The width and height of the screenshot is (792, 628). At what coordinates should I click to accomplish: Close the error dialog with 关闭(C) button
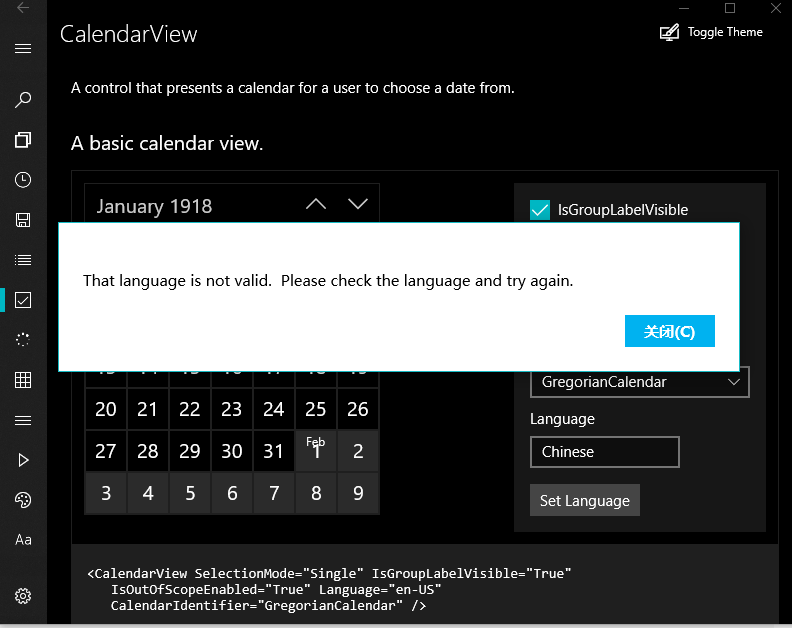point(669,332)
